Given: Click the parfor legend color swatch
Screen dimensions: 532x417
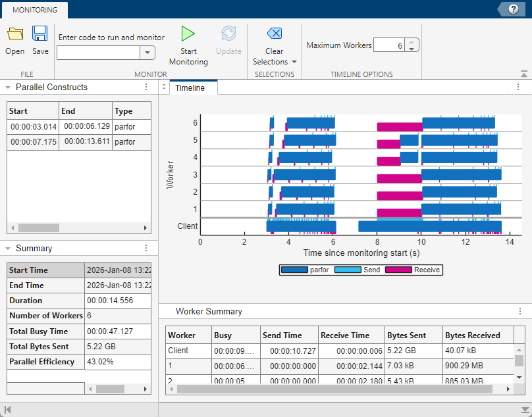Looking at the screenshot, I should coord(294,270).
